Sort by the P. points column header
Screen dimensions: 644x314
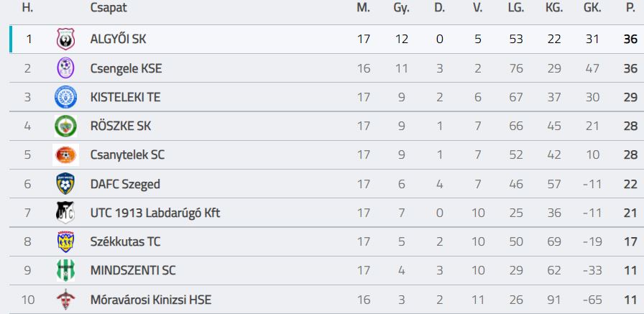[x=630, y=9]
